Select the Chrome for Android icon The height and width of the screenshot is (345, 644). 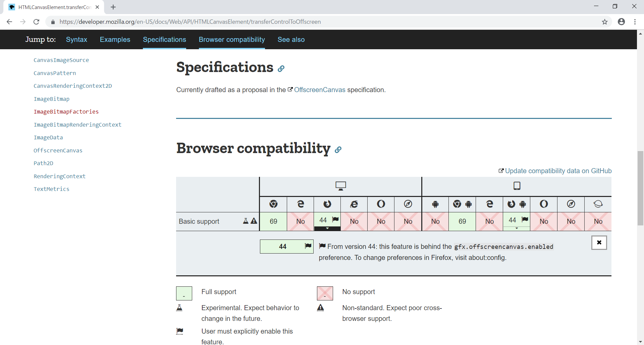point(462,204)
